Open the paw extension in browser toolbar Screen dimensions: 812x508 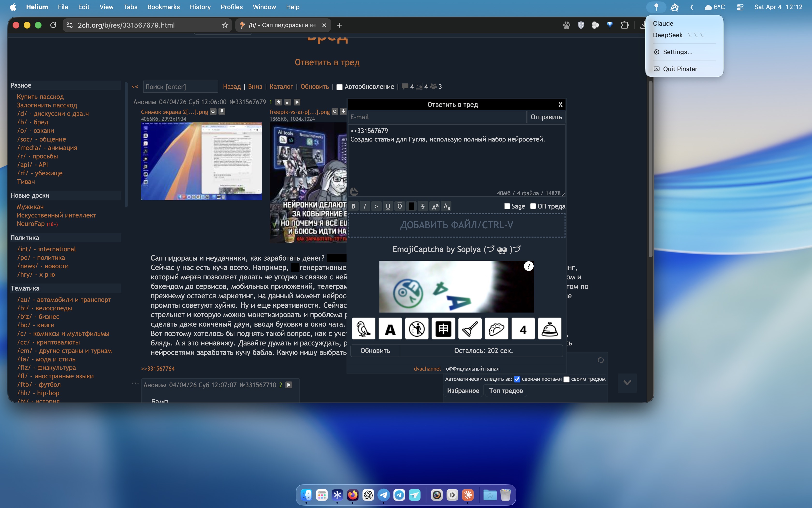[566, 25]
